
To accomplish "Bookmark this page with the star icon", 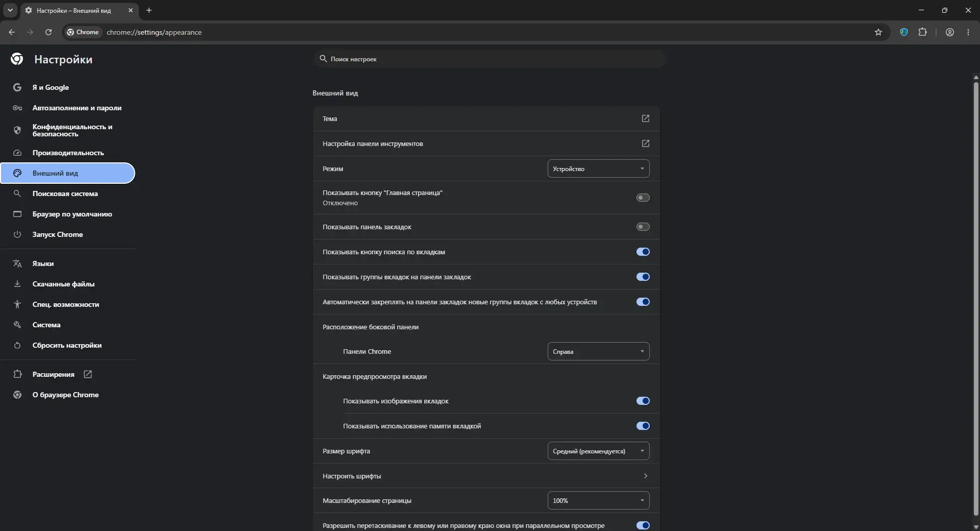I will pos(878,32).
